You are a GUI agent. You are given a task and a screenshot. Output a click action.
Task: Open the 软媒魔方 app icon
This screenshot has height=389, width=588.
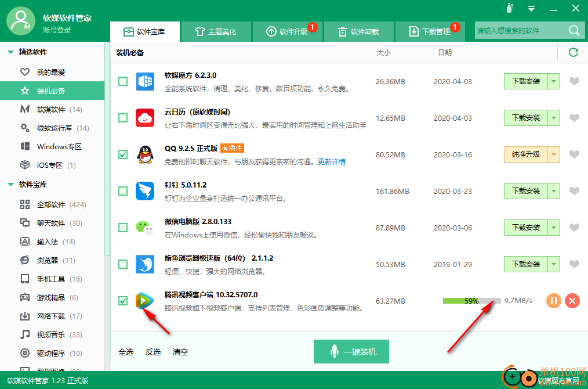[x=145, y=81]
